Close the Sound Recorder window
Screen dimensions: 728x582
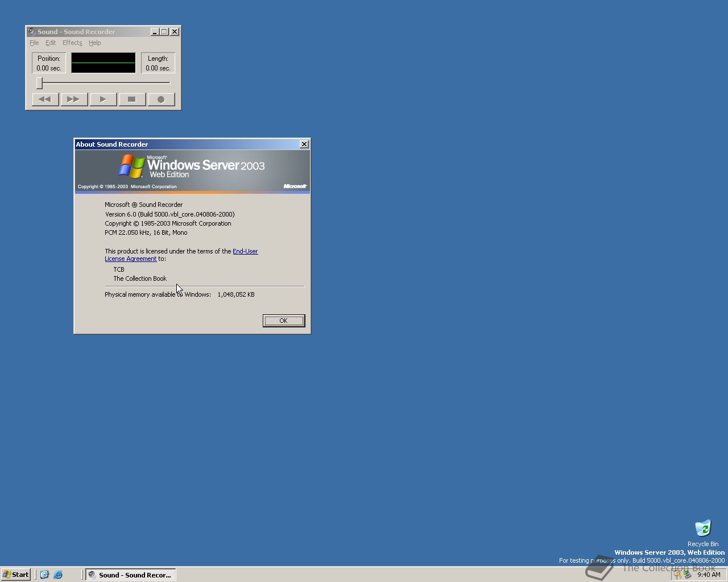[175, 32]
